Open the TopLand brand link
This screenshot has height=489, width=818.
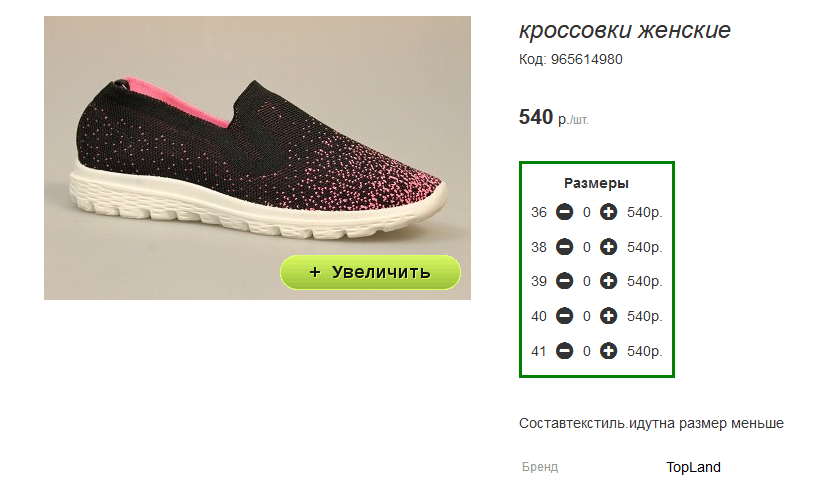tap(693, 467)
